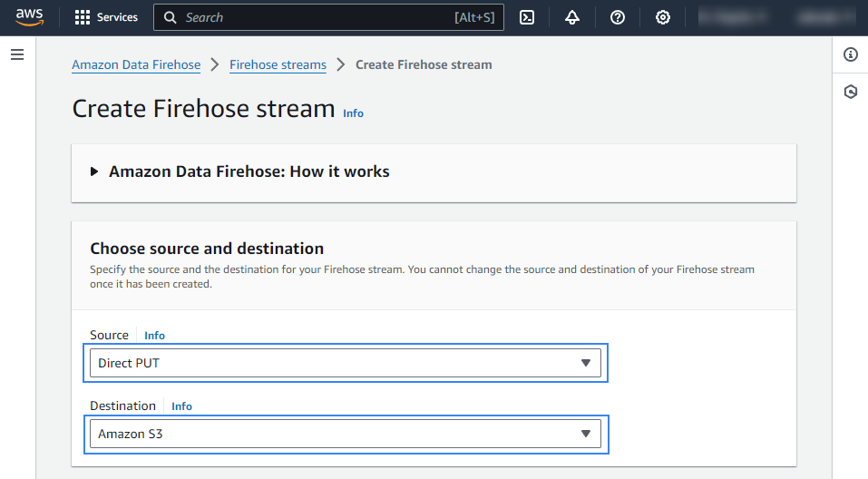Click Info link beside page title
The width and height of the screenshot is (868, 479).
tap(353, 113)
